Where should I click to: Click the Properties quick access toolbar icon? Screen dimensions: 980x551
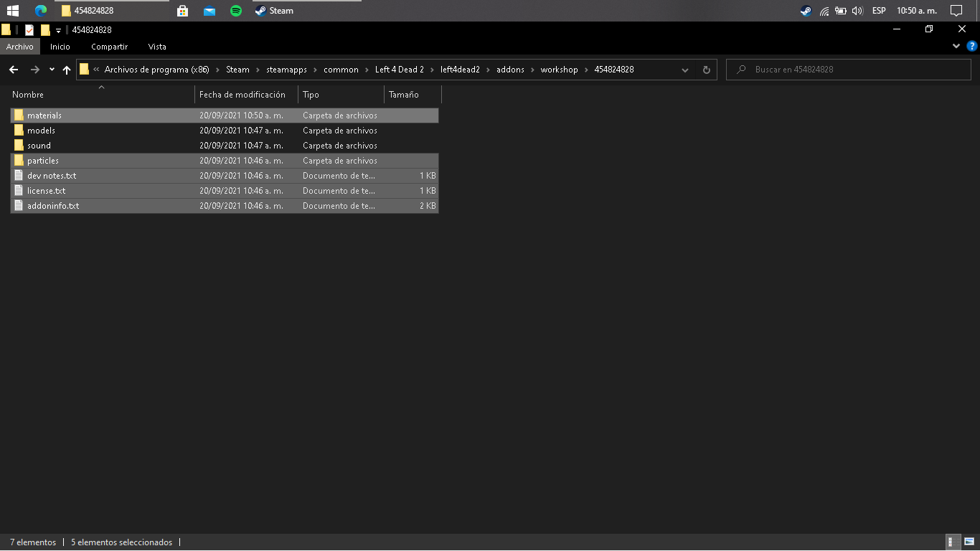[29, 30]
